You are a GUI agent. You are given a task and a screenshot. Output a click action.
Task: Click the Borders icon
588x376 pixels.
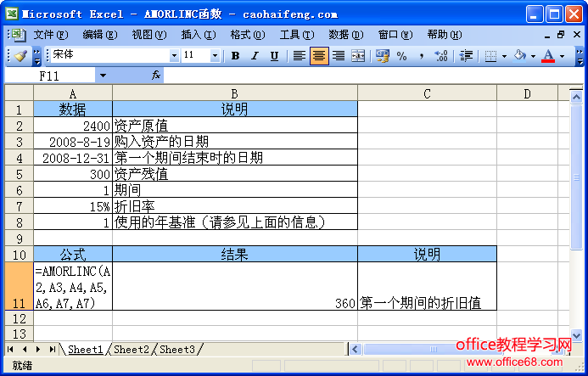pyautogui.click(x=490, y=56)
